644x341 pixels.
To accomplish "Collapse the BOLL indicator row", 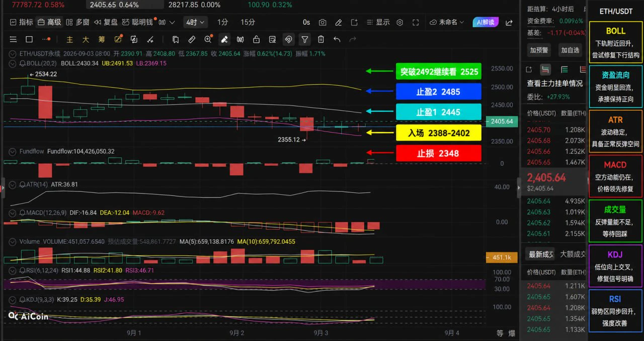I will (13, 63).
